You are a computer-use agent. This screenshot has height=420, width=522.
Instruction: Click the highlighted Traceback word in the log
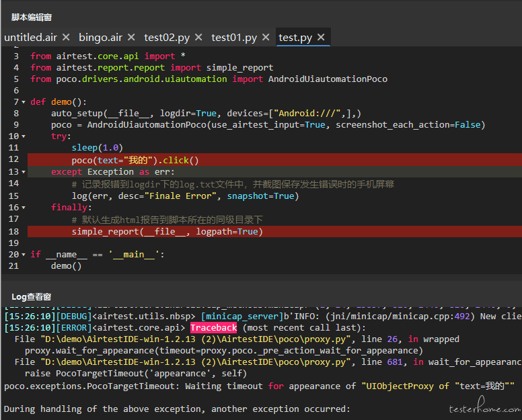pos(213,328)
